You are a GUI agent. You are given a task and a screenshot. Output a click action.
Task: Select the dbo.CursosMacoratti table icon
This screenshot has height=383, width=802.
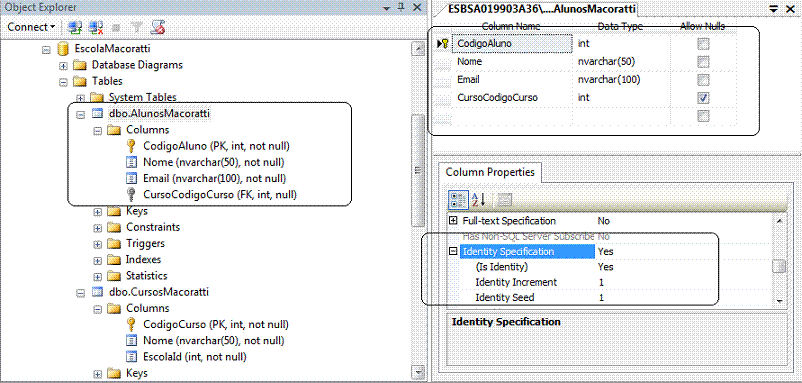point(96,292)
